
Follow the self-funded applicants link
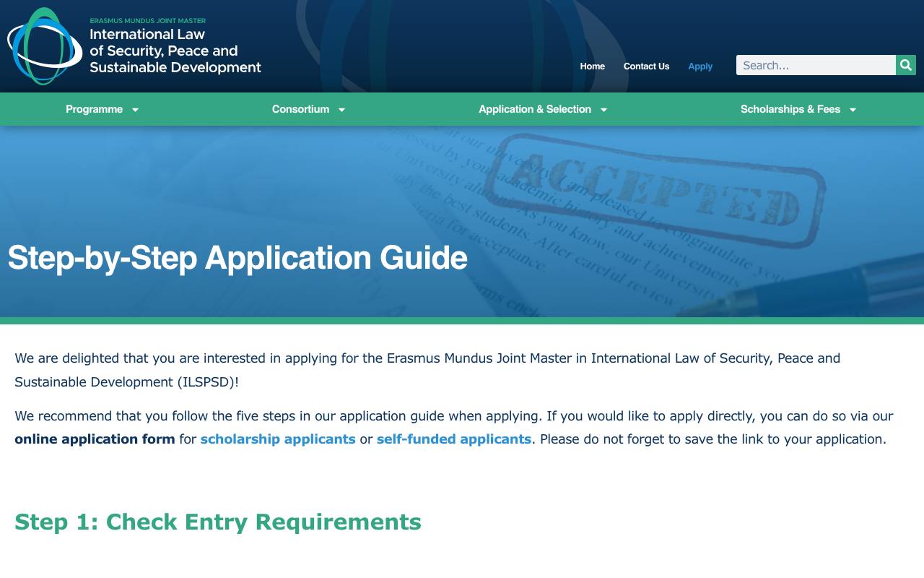tap(454, 439)
